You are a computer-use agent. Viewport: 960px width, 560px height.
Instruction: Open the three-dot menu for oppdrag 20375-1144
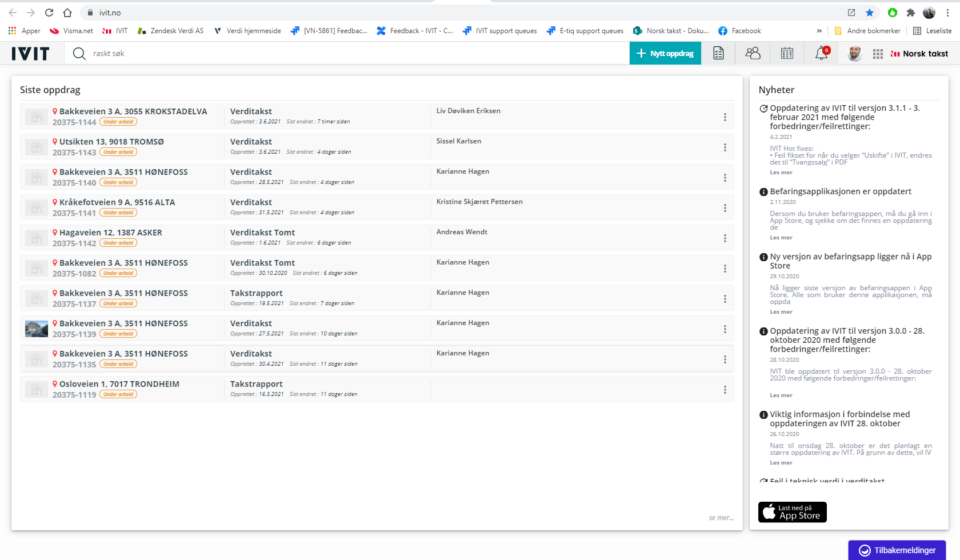(725, 117)
